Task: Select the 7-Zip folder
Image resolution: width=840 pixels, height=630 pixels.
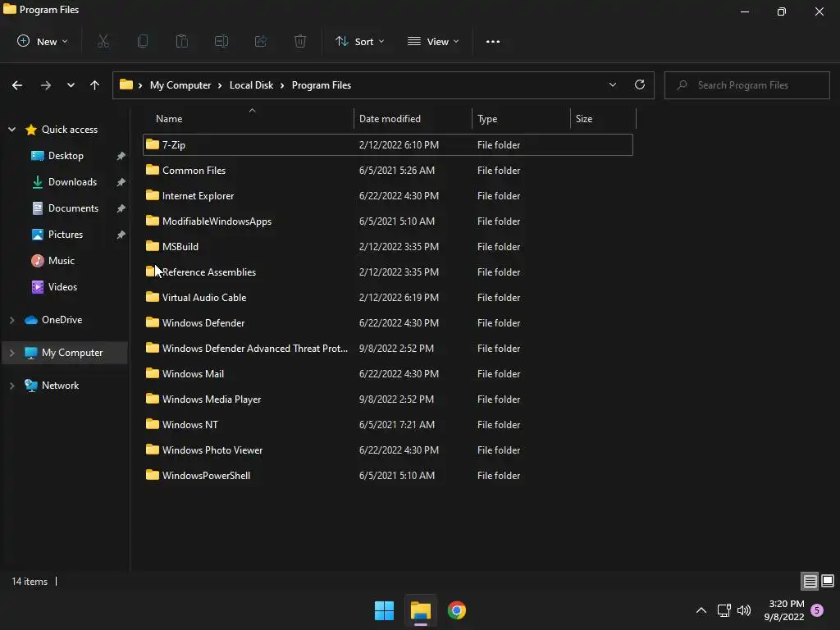Action: [388, 144]
